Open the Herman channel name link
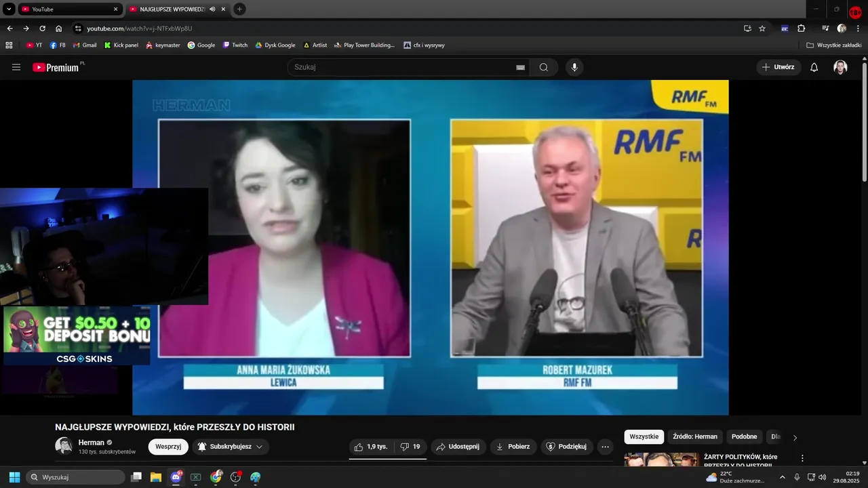This screenshot has width=868, height=488. [92, 443]
